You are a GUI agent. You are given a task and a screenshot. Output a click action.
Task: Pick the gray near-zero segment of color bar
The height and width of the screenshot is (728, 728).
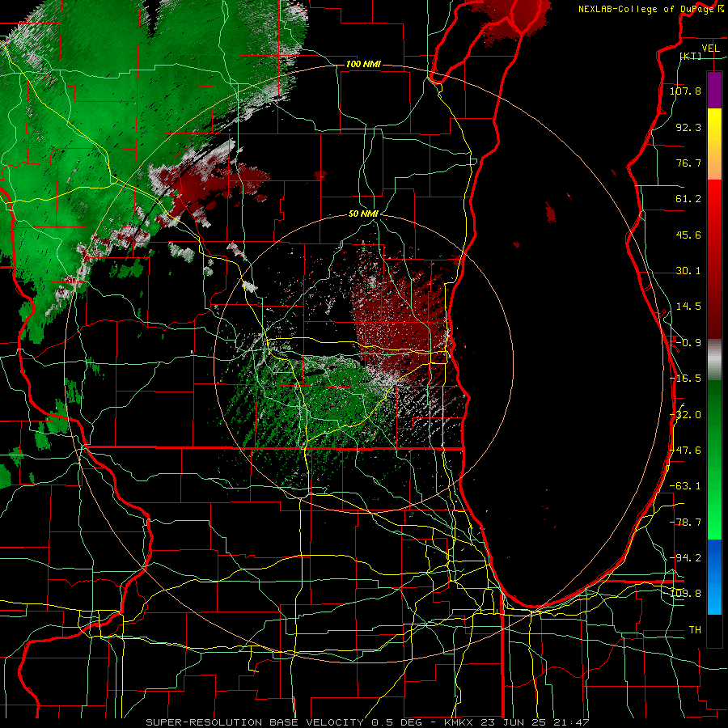(714, 358)
